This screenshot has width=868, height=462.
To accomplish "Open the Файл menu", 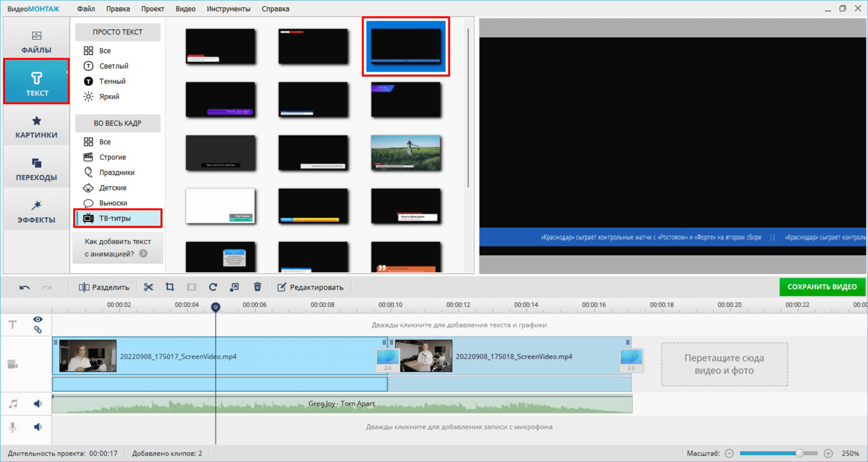I will tap(86, 9).
